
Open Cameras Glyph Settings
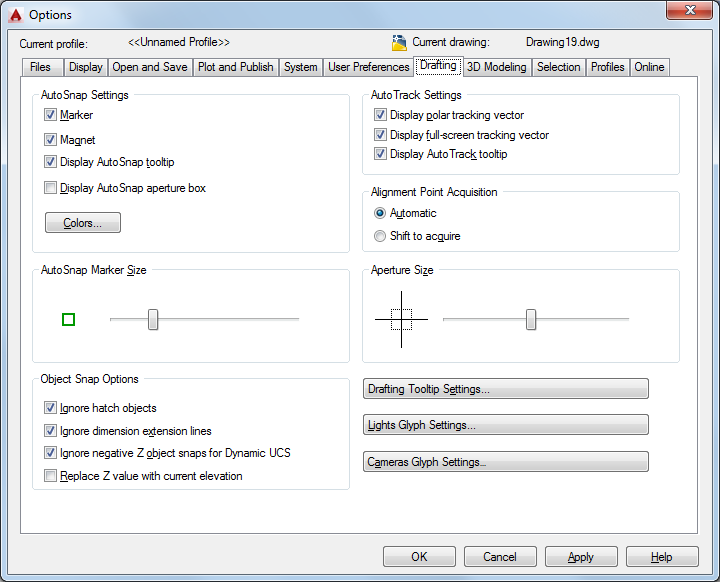point(506,462)
